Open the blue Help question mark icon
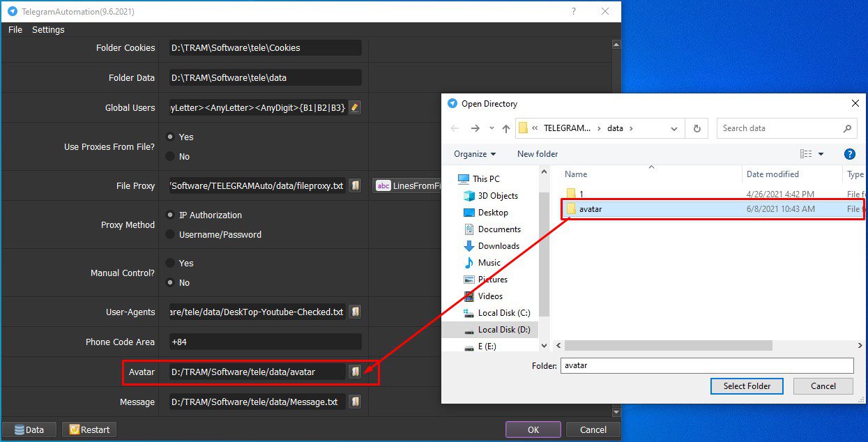The image size is (868, 442). coord(849,154)
